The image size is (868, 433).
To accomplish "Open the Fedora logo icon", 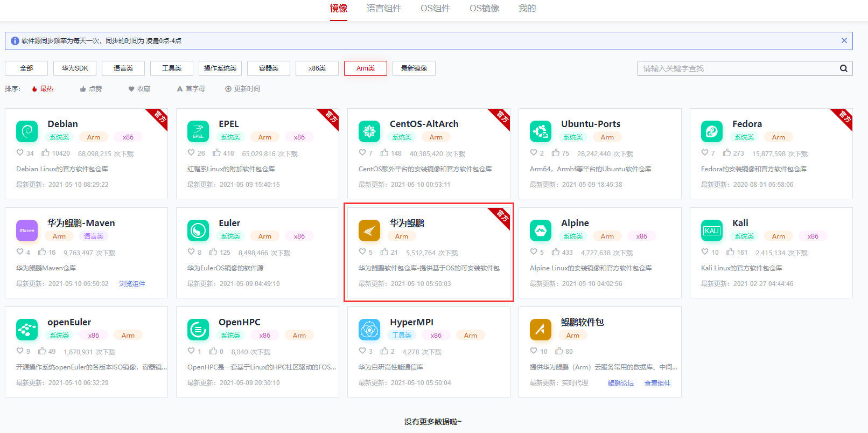I will tap(712, 131).
